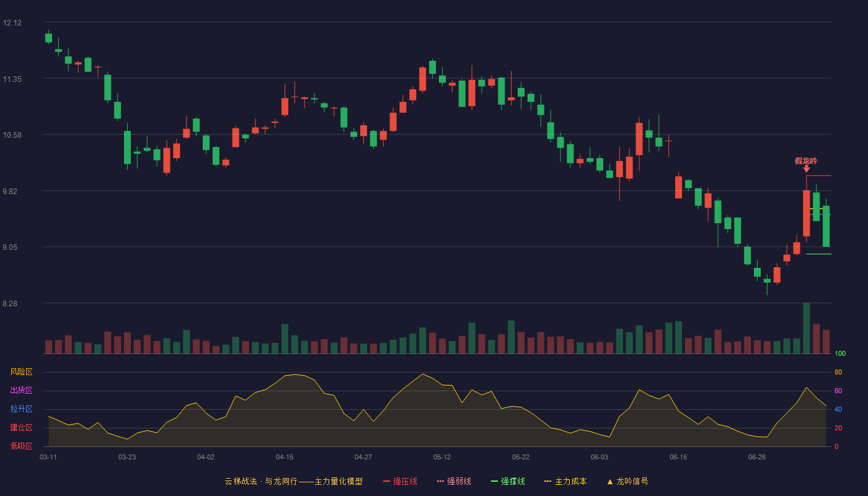Click the yellow dotted icon beside 主力成本
Screen dimensions: 868x496
click(548, 482)
